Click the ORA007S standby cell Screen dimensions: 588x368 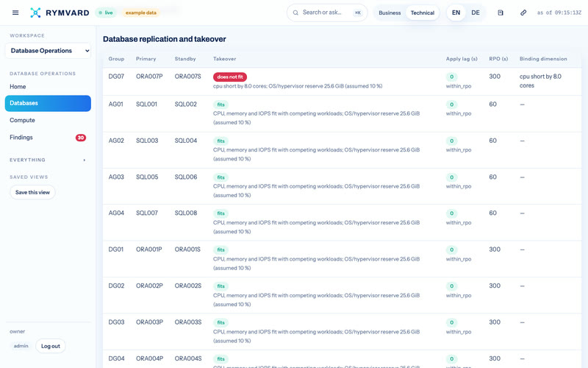[188, 77]
